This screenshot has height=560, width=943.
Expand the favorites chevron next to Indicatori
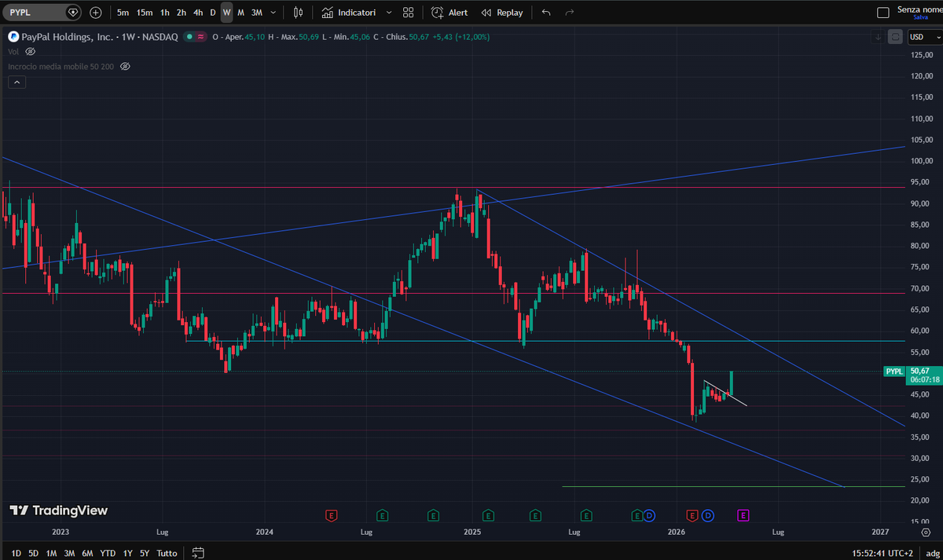point(389,13)
